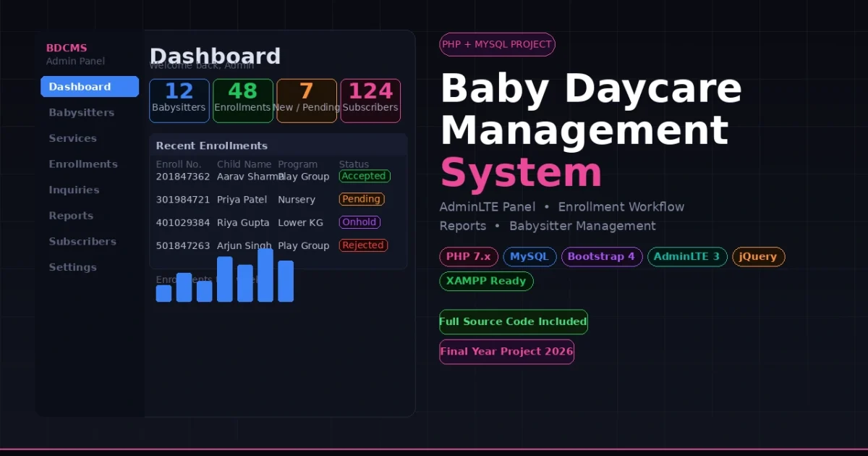Click the XAMPP Ready badge
Image resolution: width=868 pixels, height=456 pixels.
(x=486, y=281)
